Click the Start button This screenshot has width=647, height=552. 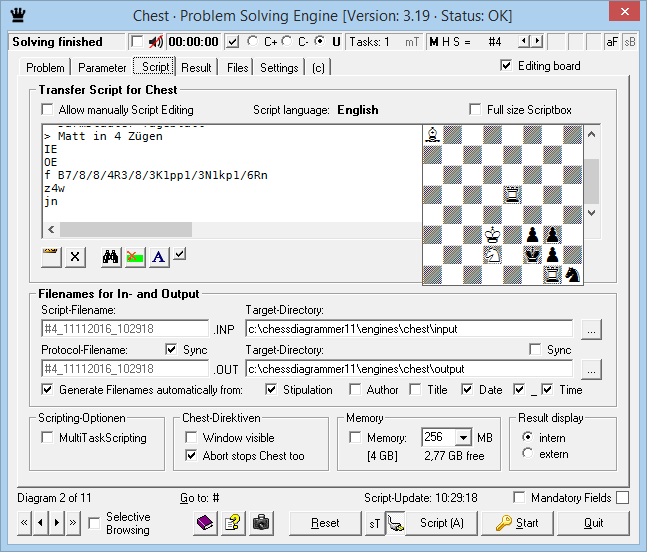517,523
